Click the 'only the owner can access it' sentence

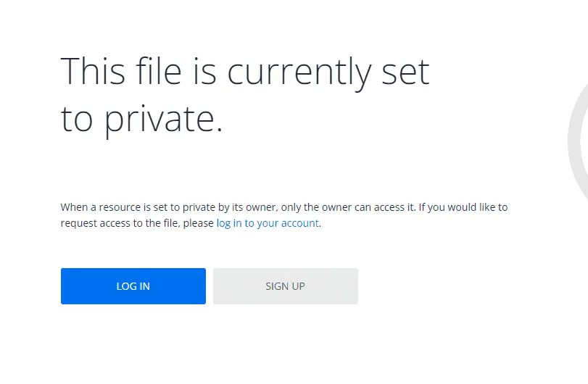pyautogui.click(x=348, y=207)
